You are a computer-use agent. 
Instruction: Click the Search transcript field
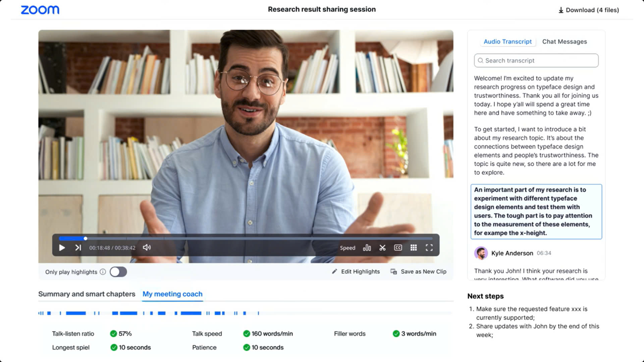pos(536,61)
